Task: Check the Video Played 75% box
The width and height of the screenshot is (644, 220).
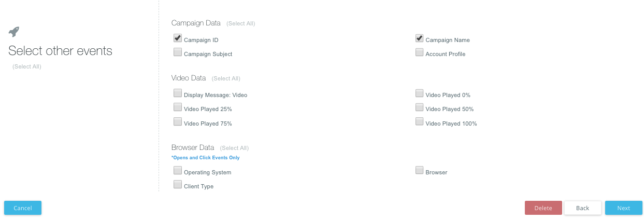Action: (x=178, y=122)
